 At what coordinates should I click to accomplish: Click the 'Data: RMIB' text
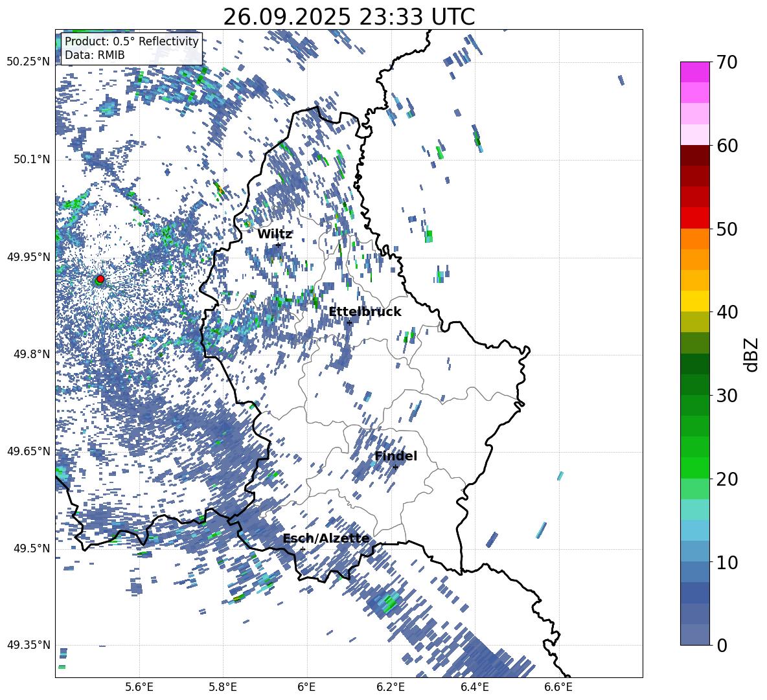[95, 55]
